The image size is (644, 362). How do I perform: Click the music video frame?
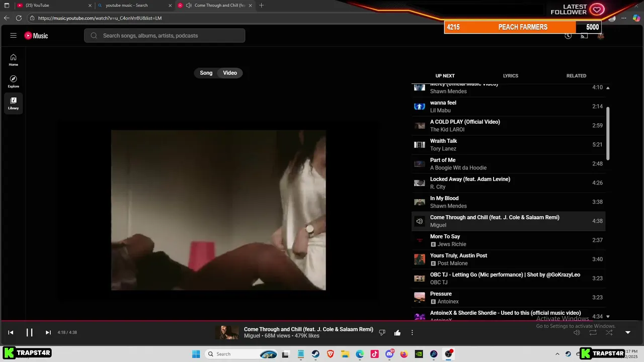click(x=218, y=210)
